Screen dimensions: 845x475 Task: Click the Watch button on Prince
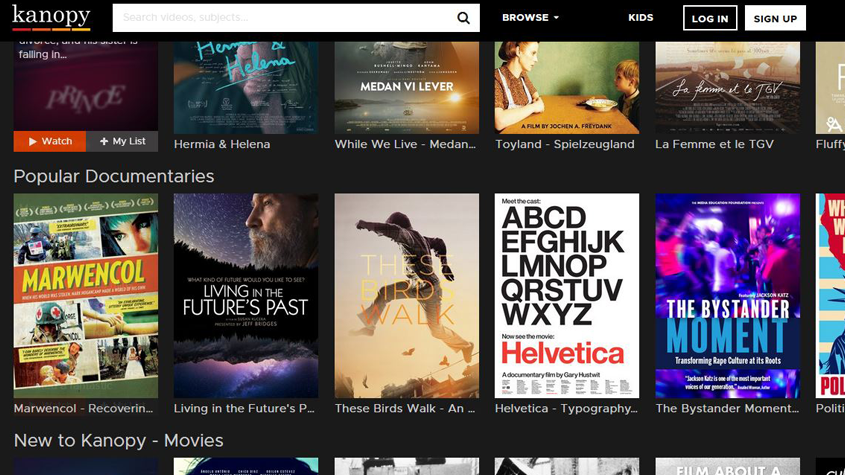pyautogui.click(x=50, y=141)
